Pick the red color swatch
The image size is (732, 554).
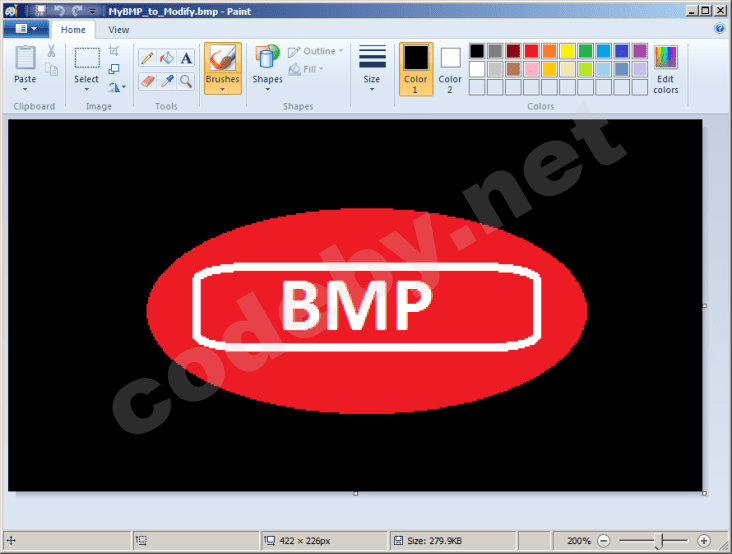point(531,51)
